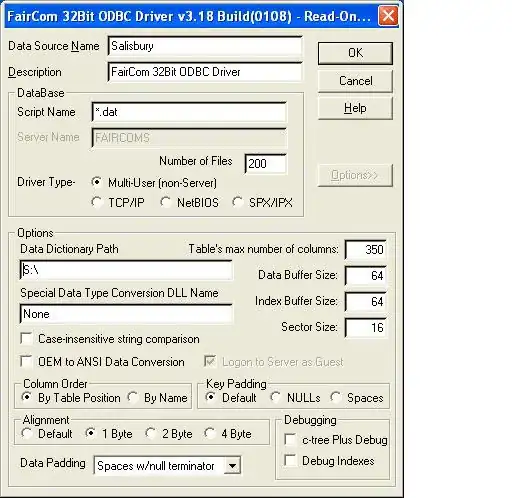Edit the Script Name field
512x498 pixels.
pyautogui.click(x=189, y=112)
